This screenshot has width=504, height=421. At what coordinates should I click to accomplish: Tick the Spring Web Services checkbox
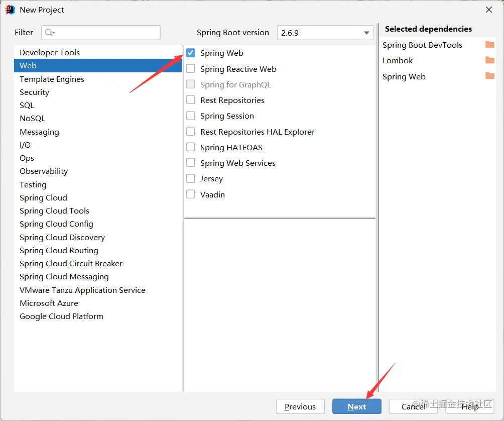click(191, 163)
